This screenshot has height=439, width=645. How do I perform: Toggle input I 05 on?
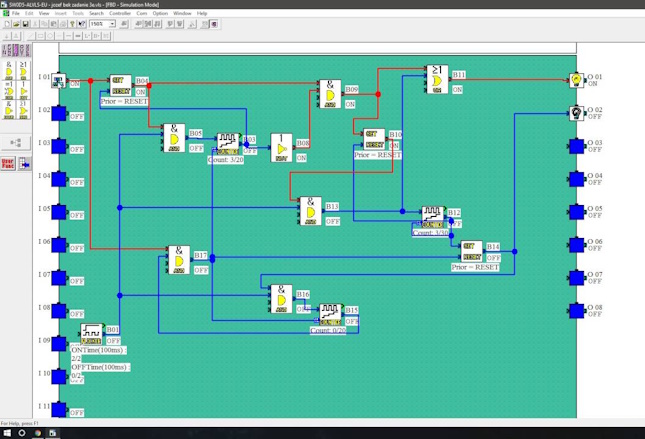58,212
